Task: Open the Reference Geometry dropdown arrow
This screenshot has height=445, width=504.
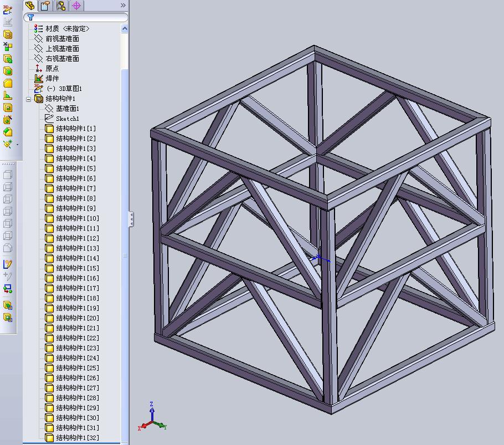Action: click(x=17, y=145)
